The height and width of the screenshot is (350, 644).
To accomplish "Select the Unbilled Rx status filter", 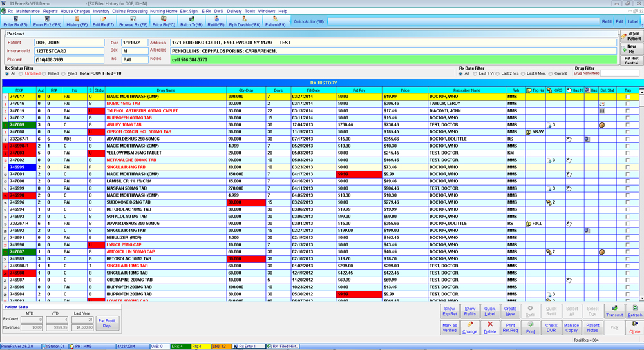I will (x=22, y=74).
